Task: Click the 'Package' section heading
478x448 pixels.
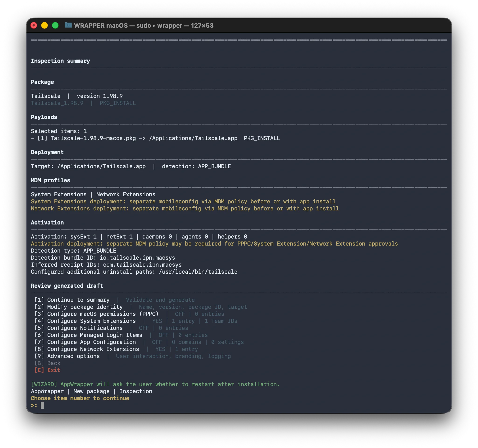Action: click(x=42, y=82)
